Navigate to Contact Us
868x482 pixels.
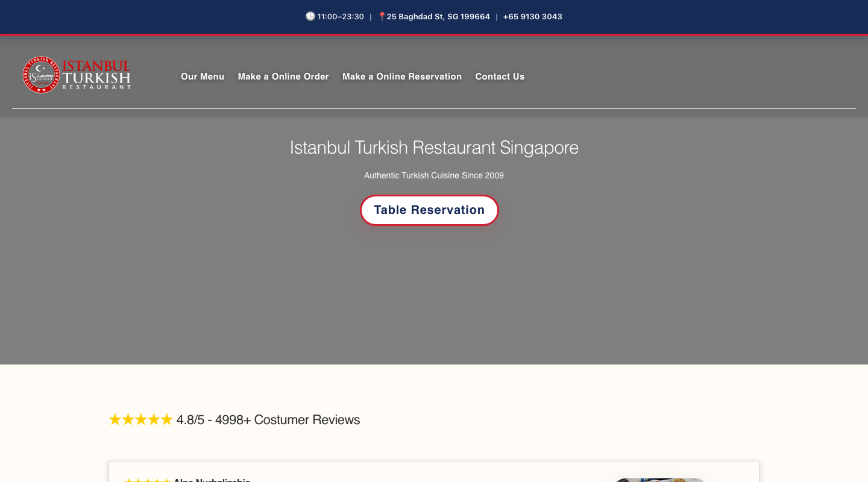500,77
